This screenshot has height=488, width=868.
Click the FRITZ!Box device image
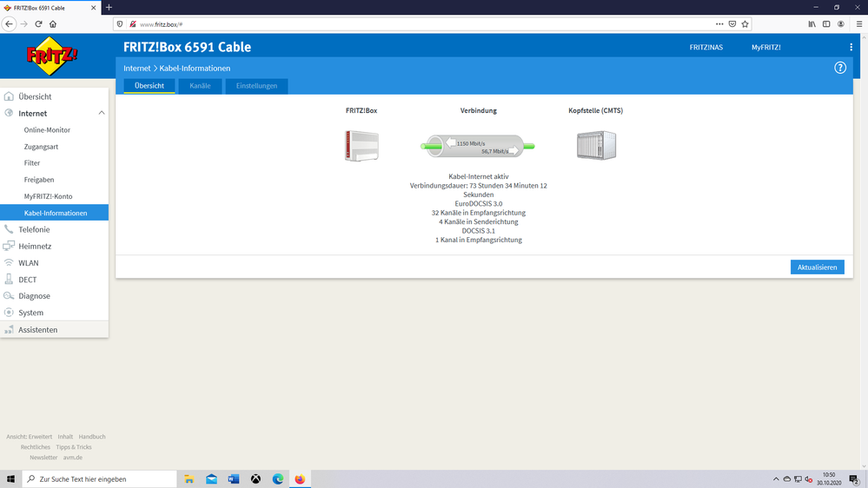tap(361, 146)
